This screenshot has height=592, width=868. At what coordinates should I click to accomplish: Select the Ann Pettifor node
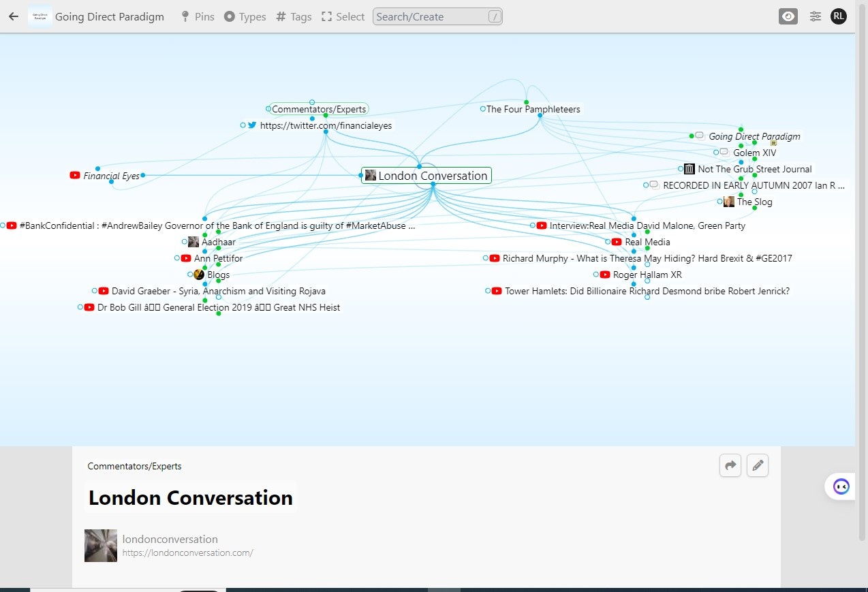(x=218, y=258)
